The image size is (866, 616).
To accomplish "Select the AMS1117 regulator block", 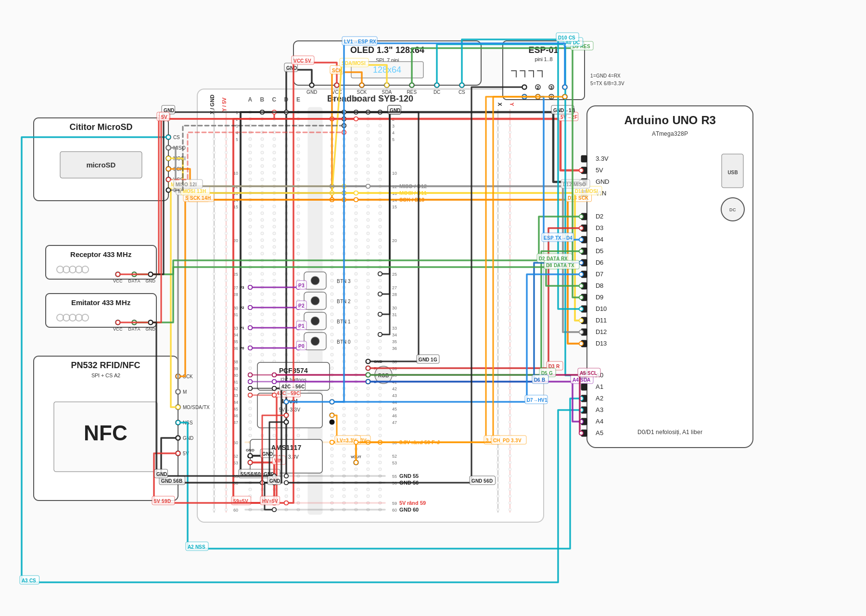I will pyautogui.click(x=286, y=456).
